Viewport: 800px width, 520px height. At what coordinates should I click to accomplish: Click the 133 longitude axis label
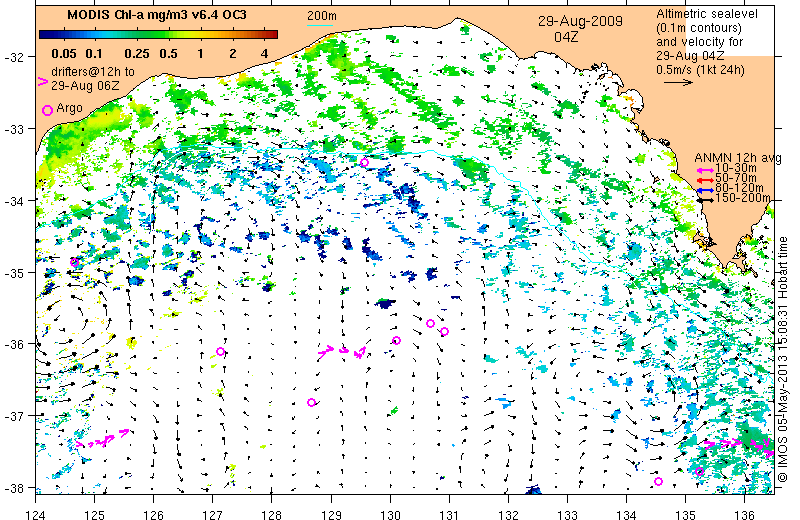click(x=567, y=514)
